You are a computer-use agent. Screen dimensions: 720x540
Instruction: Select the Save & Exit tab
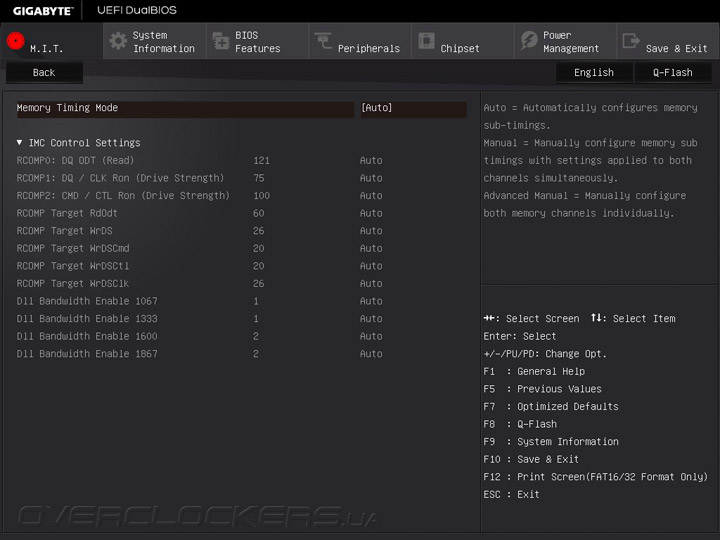coord(668,41)
